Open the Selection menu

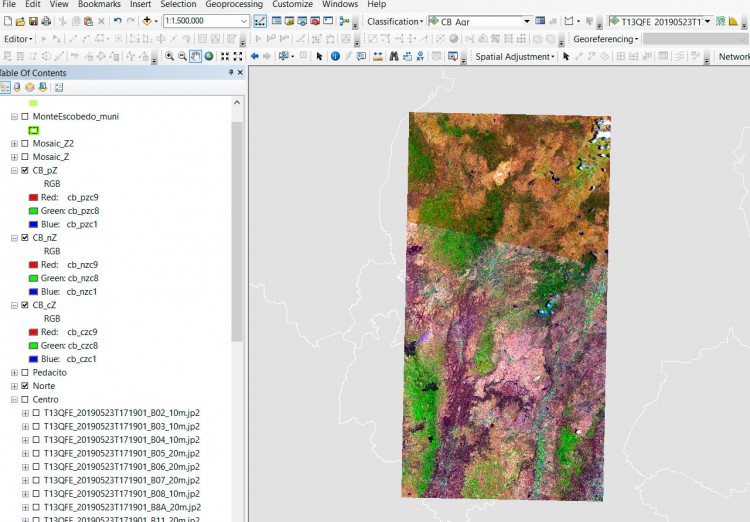(x=178, y=4)
